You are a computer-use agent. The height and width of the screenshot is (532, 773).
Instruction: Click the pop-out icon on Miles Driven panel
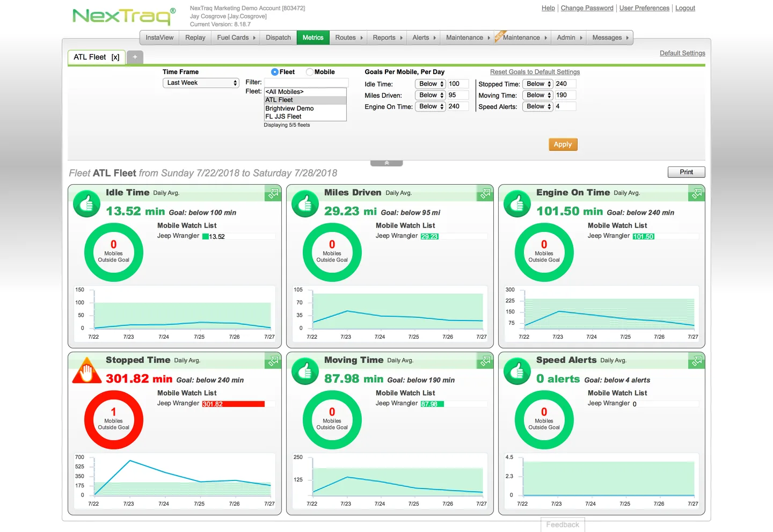click(x=485, y=193)
